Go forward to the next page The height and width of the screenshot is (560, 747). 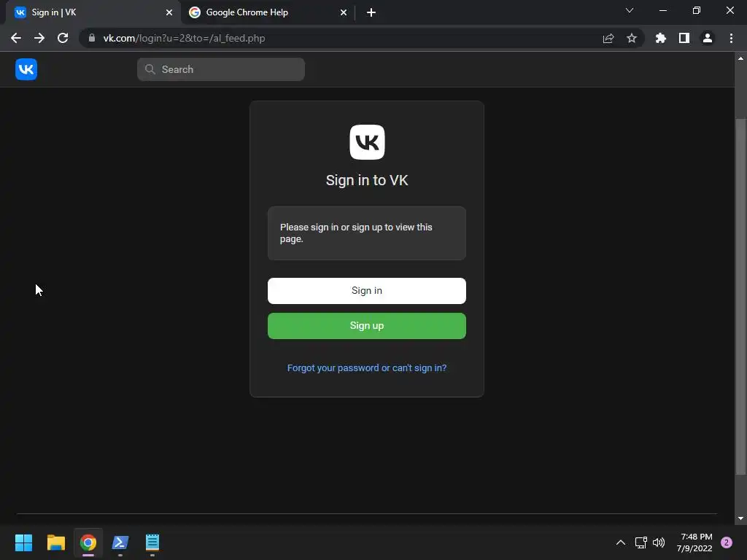[39, 38]
